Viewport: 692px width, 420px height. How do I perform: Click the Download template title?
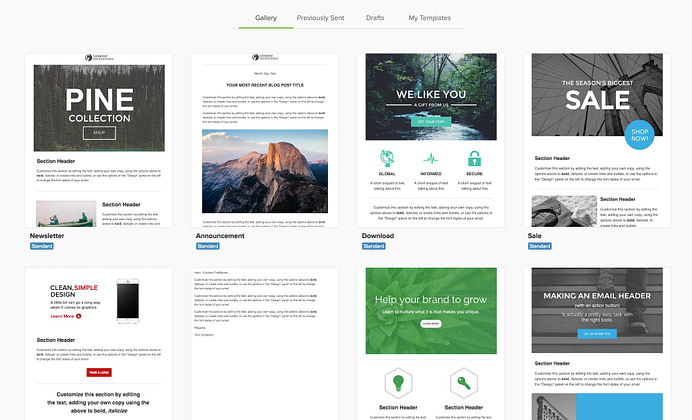[x=378, y=236]
